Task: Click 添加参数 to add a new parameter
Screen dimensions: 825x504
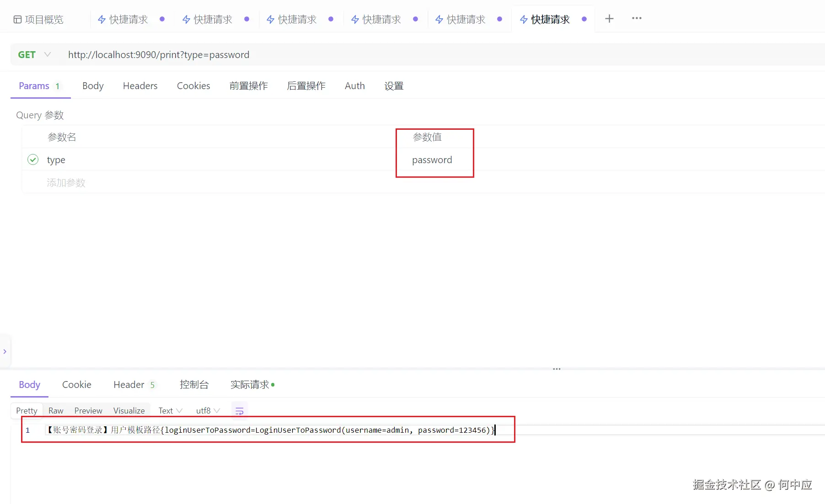Action: pos(66,182)
